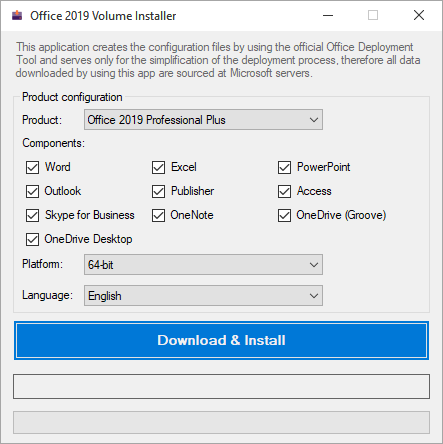Open the Language selection dropdown
This screenshot has width=443, height=444.
click(203, 295)
